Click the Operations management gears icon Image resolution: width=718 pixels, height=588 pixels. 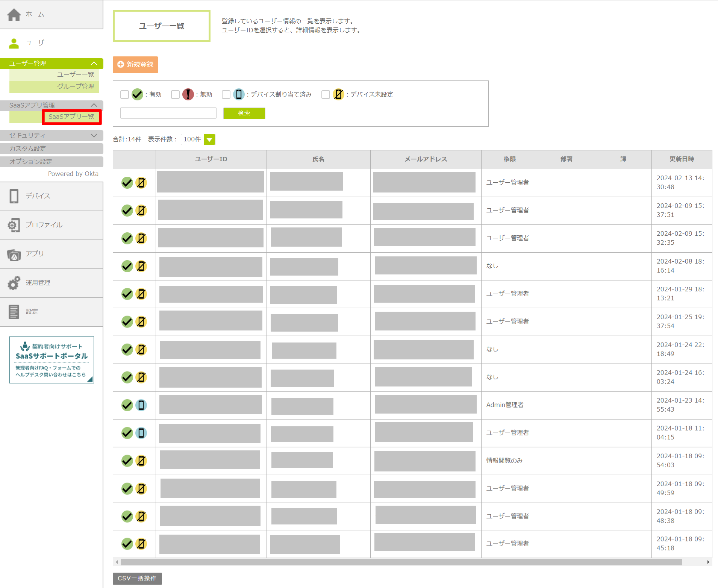pos(14,283)
